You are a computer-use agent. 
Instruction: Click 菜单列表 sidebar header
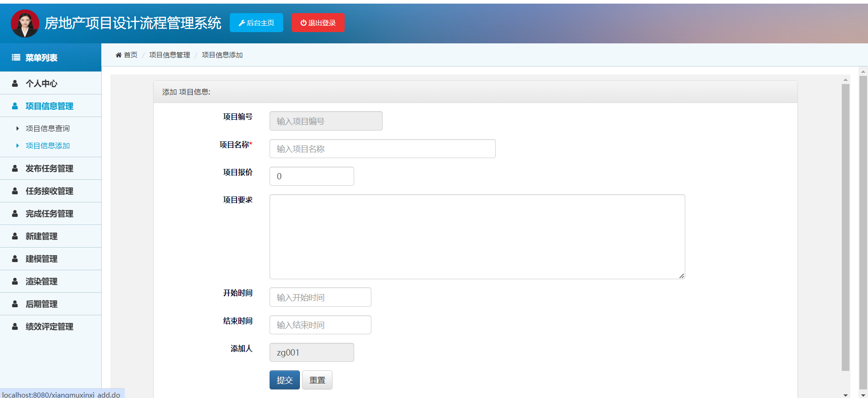[x=51, y=57]
